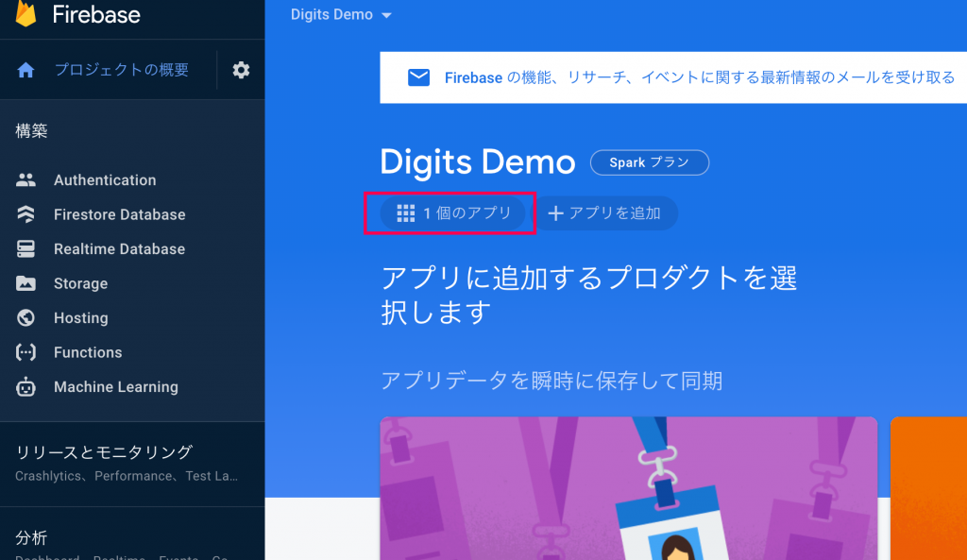Screen dimensions: 967x560
Task: Navigate to Hosting
Action: [x=81, y=318]
